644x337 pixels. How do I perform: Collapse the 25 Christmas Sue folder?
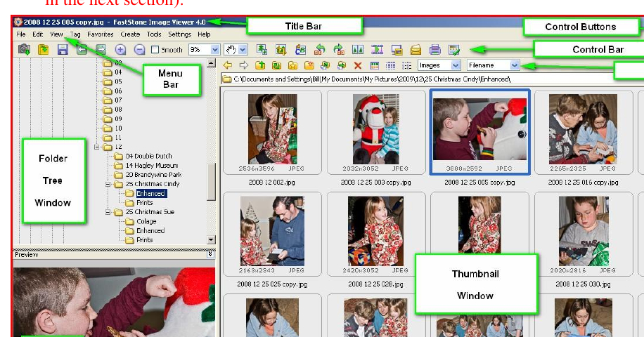[x=108, y=212]
